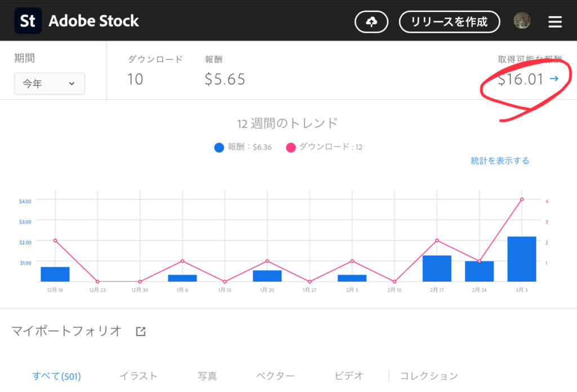The width and height of the screenshot is (577, 392).
Task: Click the 3月 3 download data point
Action: (x=522, y=199)
